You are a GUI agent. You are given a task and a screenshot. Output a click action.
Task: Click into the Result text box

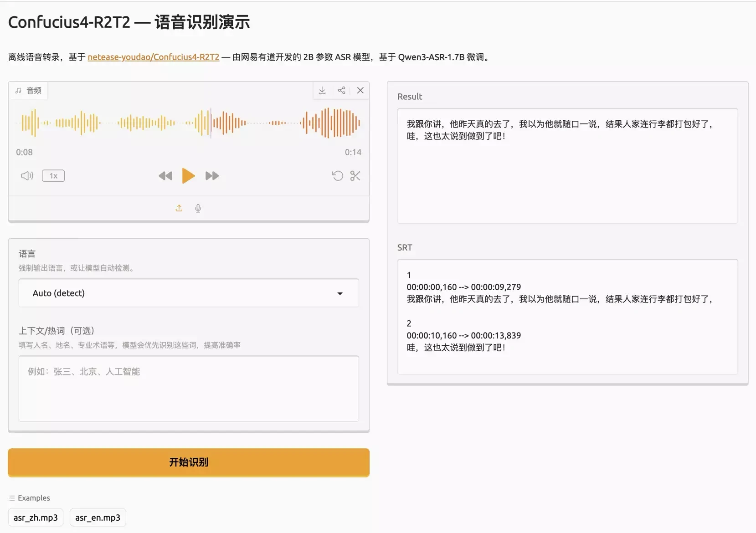[567, 166]
